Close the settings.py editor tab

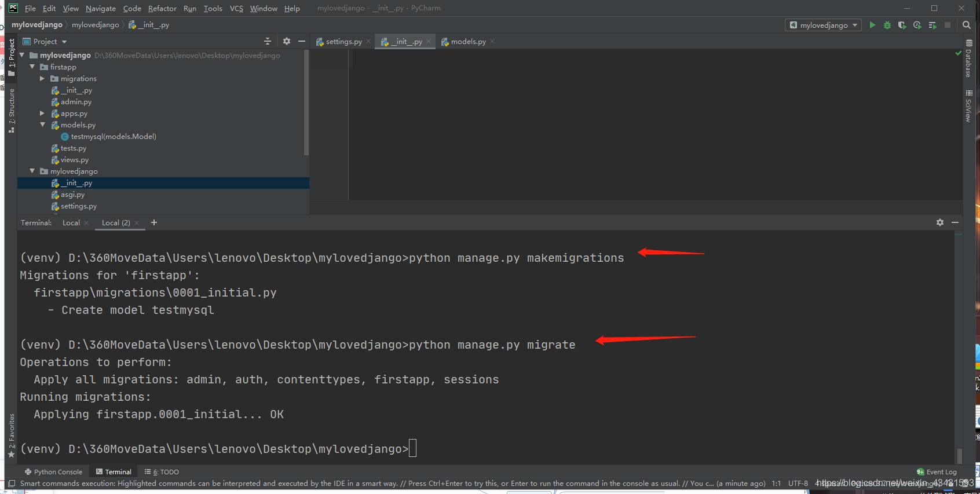tap(368, 41)
